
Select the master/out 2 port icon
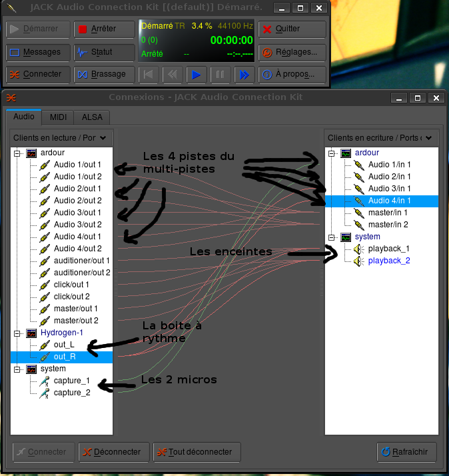pyautogui.click(x=45, y=321)
